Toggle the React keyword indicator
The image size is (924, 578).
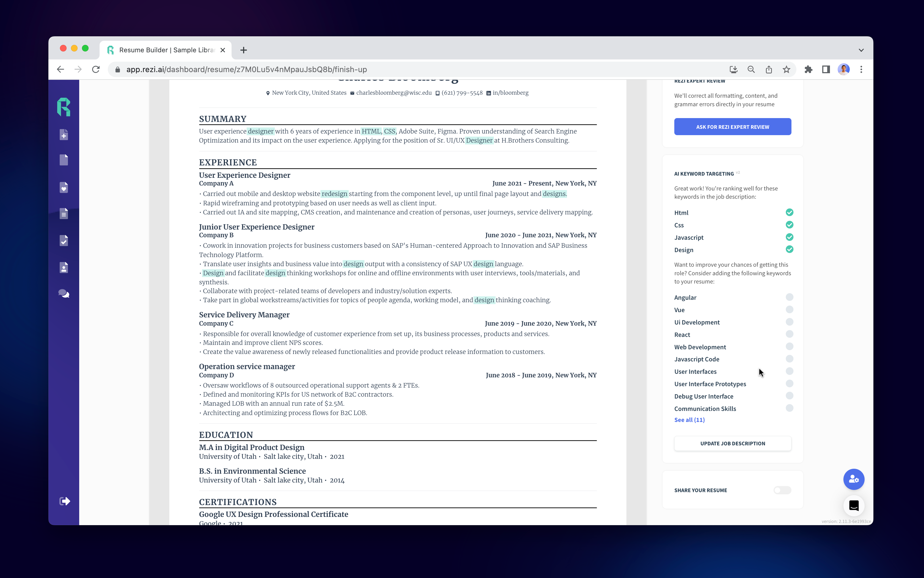pos(790,334)
